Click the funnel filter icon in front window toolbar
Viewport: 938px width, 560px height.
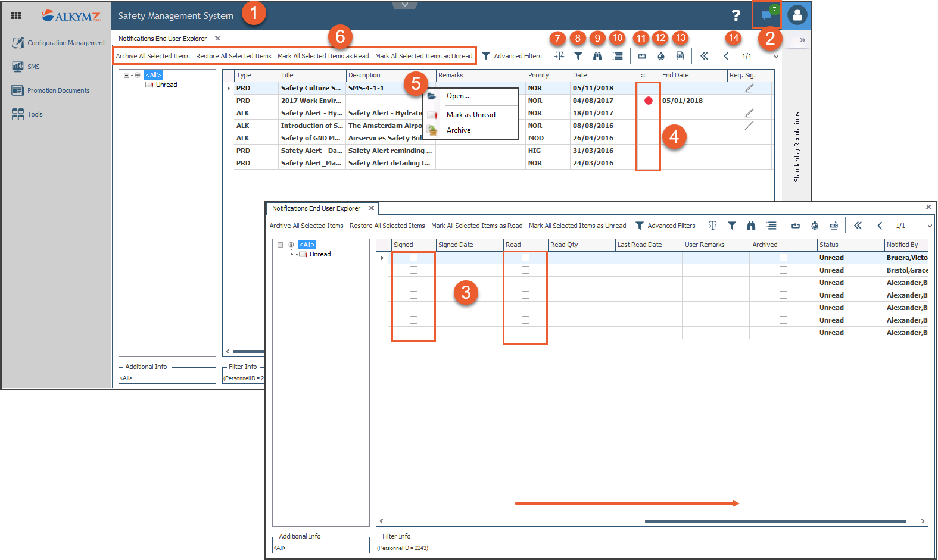(x=732, y=226)
